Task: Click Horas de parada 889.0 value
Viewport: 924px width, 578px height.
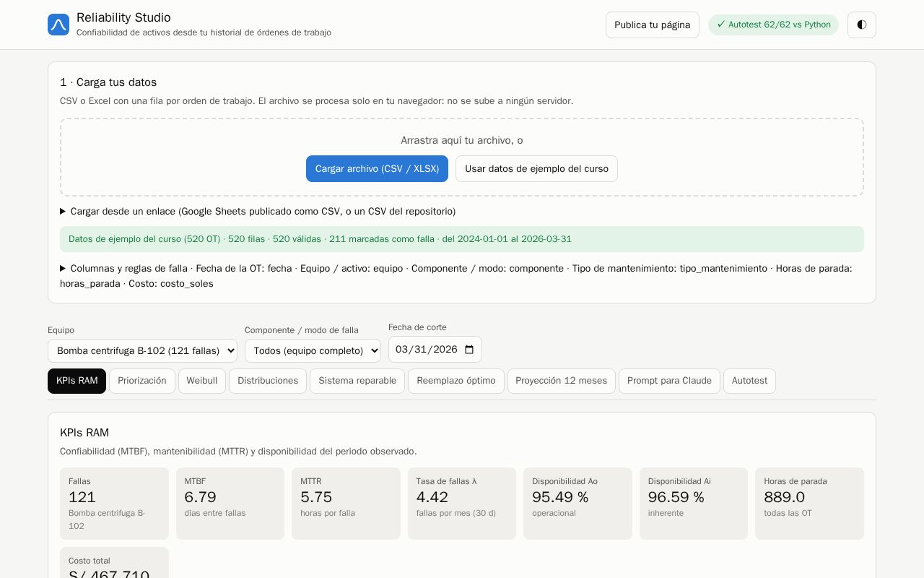Action: (785, 497)
